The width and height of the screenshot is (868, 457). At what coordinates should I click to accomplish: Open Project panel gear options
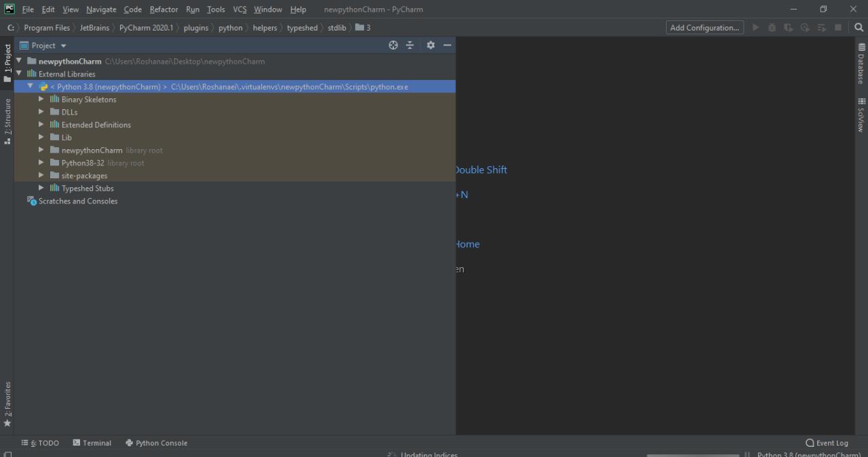[x=431, y=45]
